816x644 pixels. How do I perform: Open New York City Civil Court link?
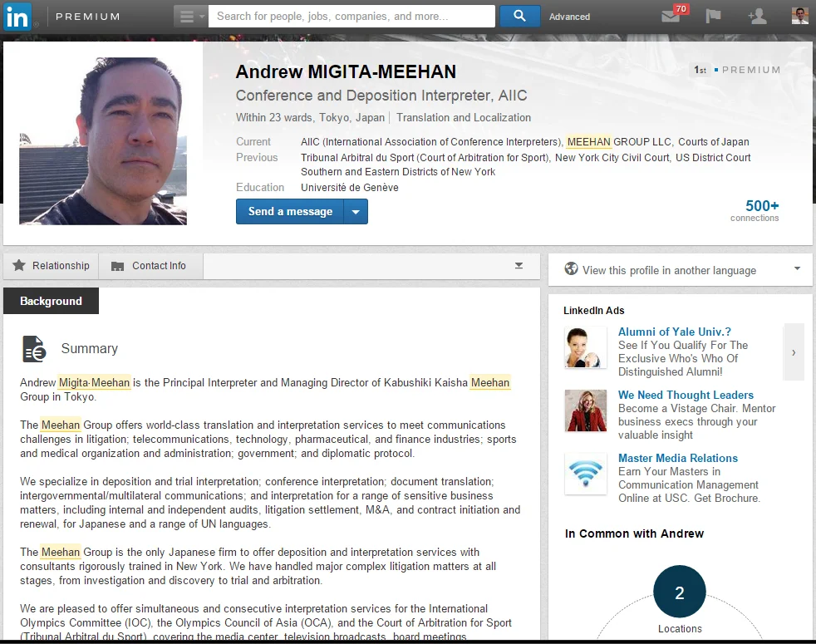coord(612,157)
